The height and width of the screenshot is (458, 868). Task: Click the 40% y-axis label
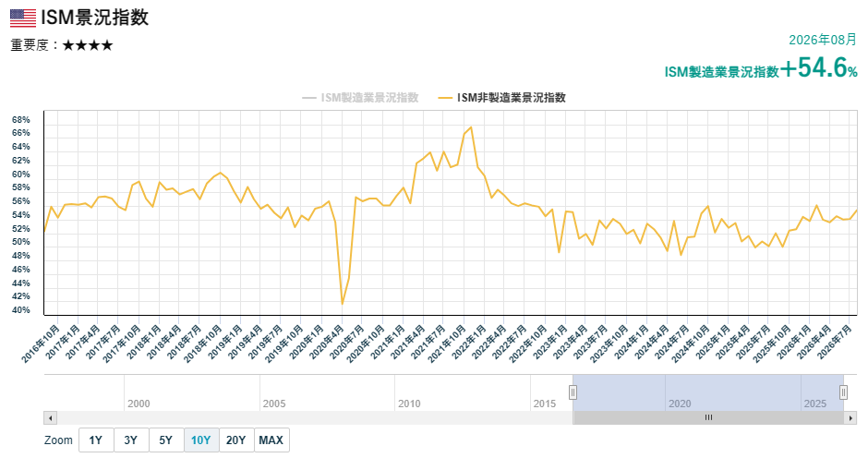click(21, 310)
